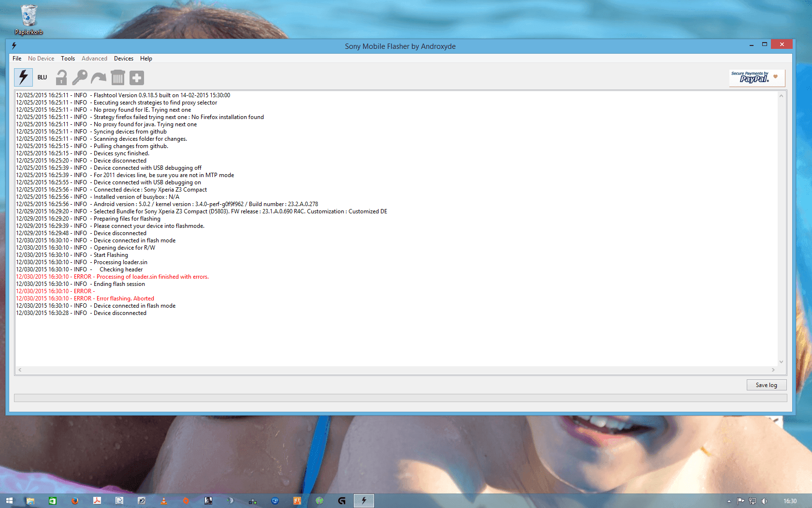This screenshot has width=812, height=508.
Task: Click the 'Ending flash session' log line
Action: [81, 284]
